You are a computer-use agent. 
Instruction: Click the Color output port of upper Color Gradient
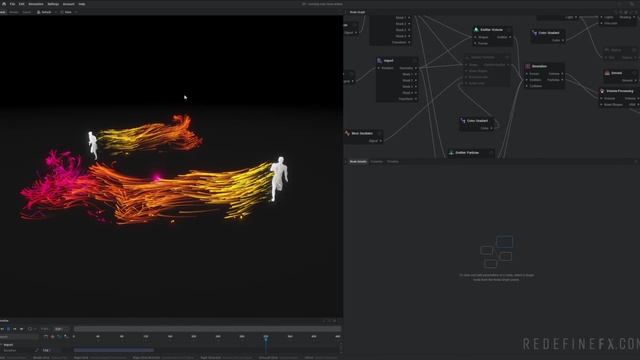click(x=563, y=40)
